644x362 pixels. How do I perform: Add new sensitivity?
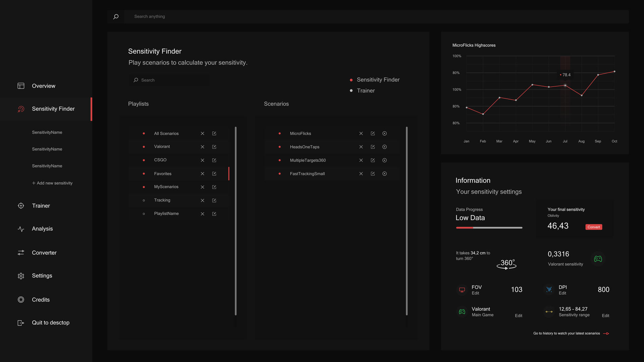[52, 183]
